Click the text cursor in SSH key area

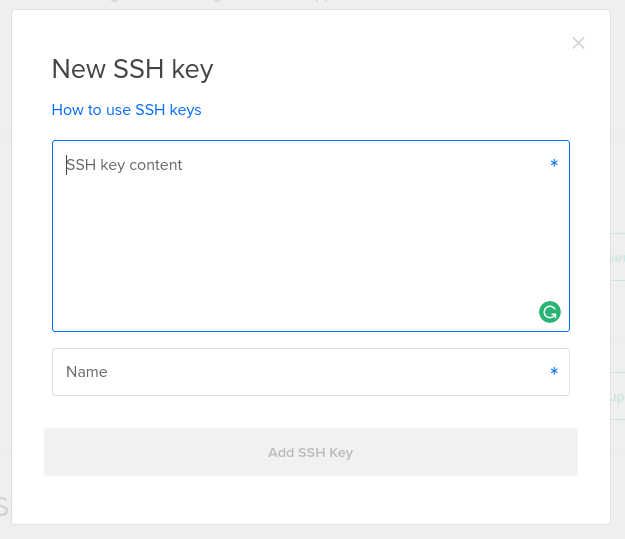[67, 165]
